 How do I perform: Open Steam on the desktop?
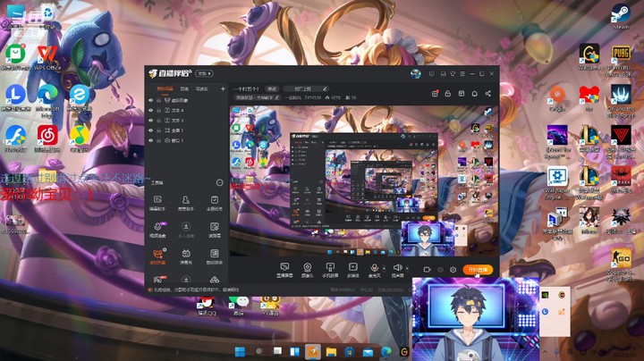click(620, 16)
